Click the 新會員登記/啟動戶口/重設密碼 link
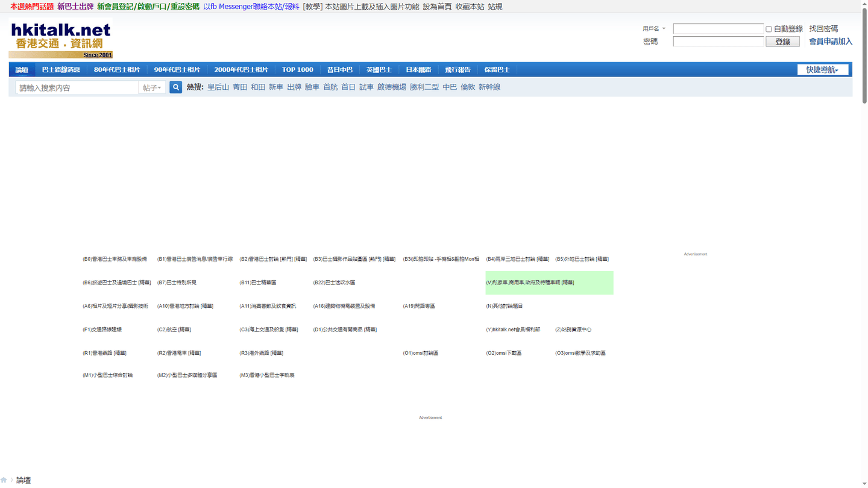868x488 pixels. pos(148,7)
